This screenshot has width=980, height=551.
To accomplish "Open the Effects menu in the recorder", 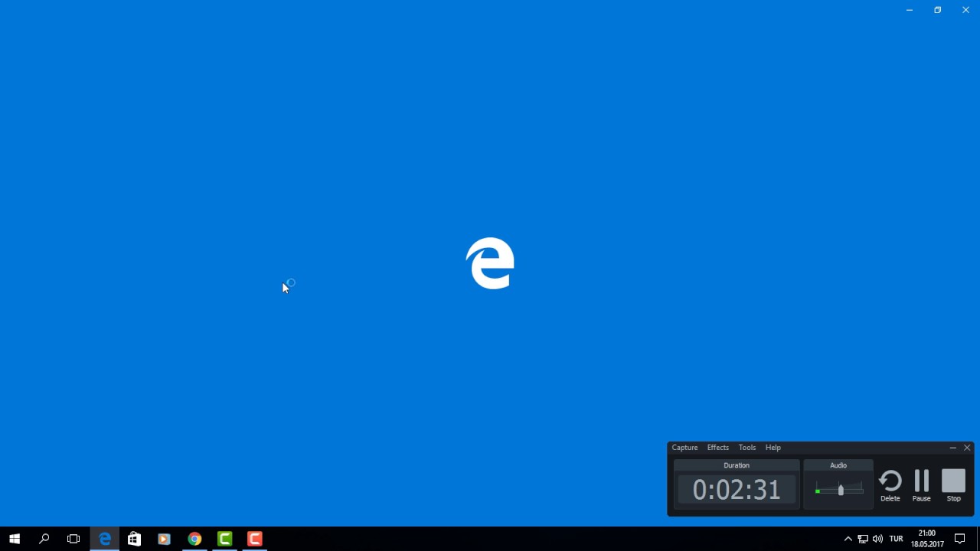I will coord(717,448).
